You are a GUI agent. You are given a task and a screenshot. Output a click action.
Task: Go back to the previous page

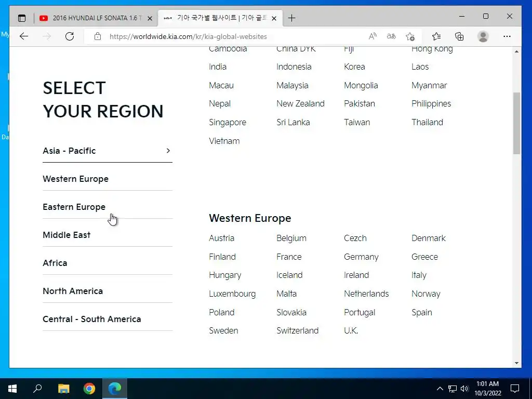(x=24, y=36)
